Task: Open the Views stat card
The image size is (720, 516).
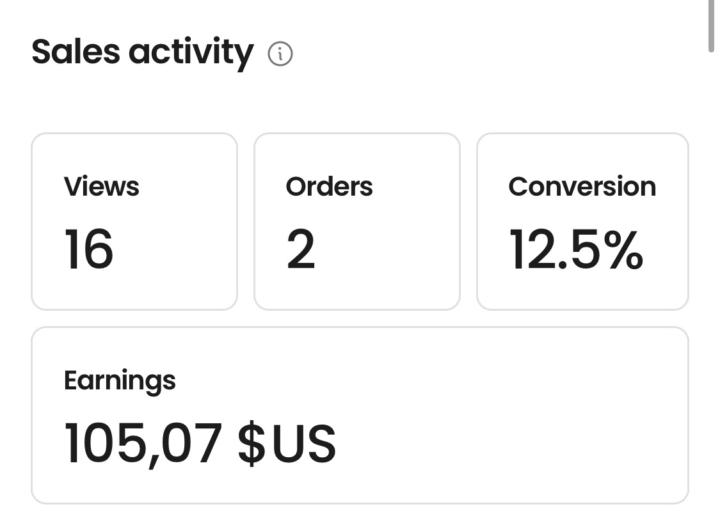Action: pos(134,221)
